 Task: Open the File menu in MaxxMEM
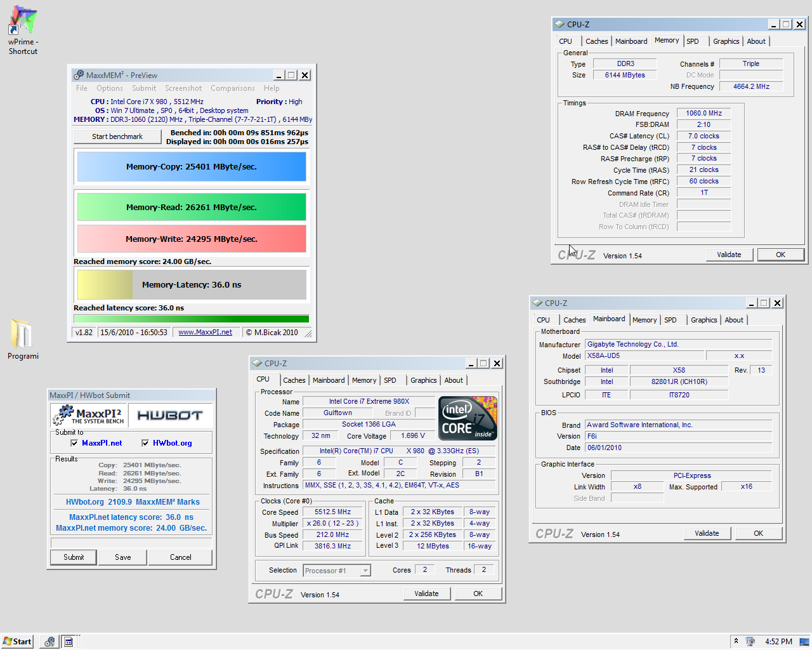coord(82,88)
